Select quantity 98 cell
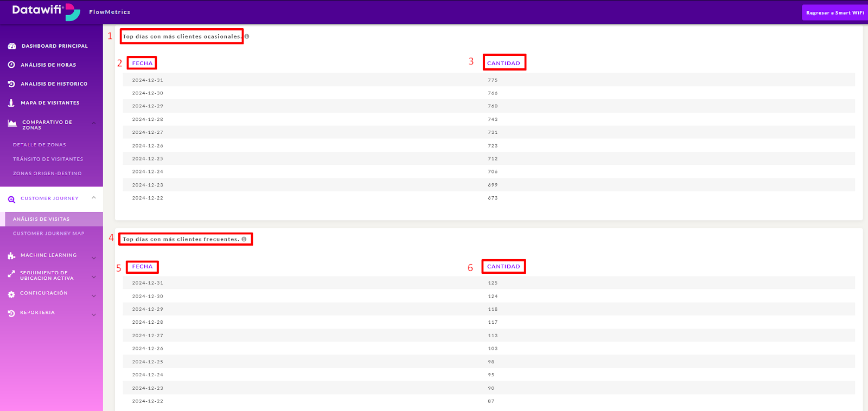 point(491,362)
